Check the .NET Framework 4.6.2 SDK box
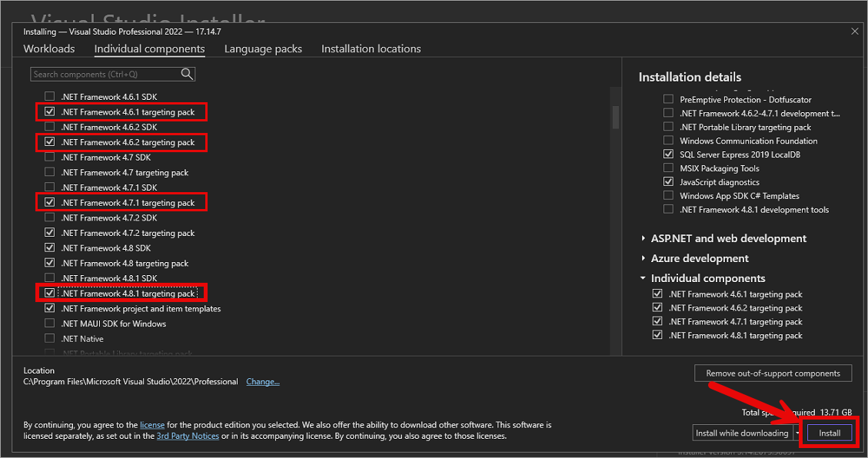Viewport: 868px width, 458px height. point(50,127)
